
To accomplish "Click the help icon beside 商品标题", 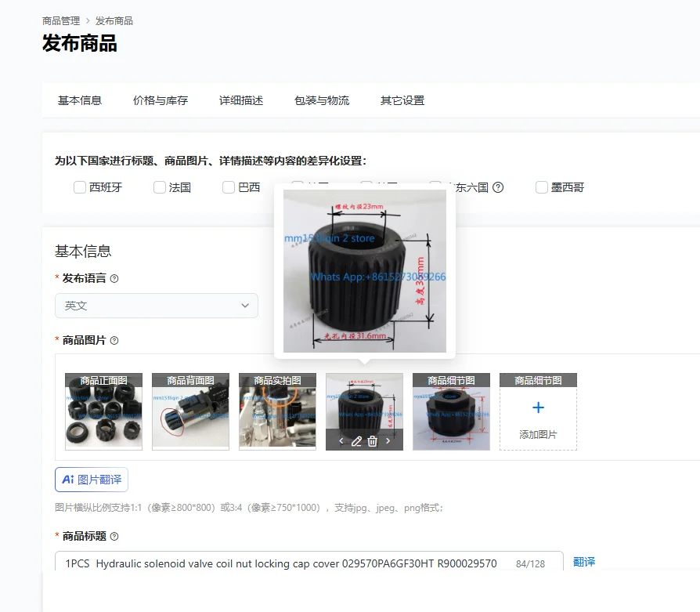I will [114, 537].
